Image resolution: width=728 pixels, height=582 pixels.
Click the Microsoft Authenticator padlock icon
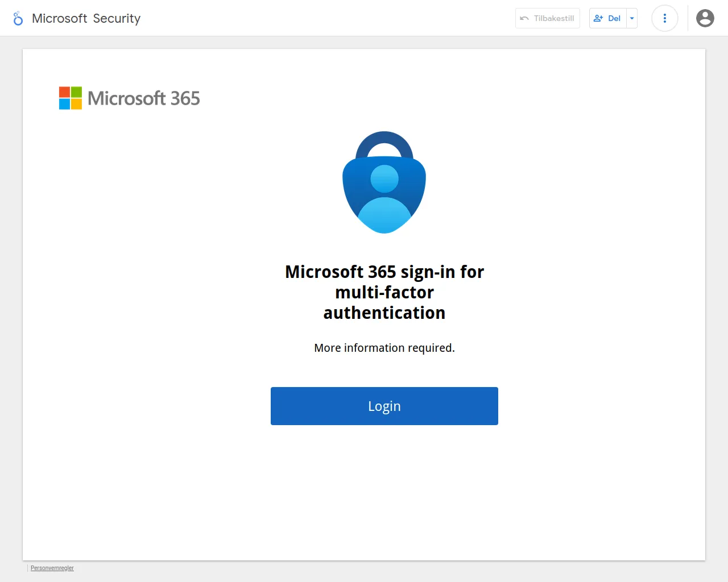[x=384, y=182]
